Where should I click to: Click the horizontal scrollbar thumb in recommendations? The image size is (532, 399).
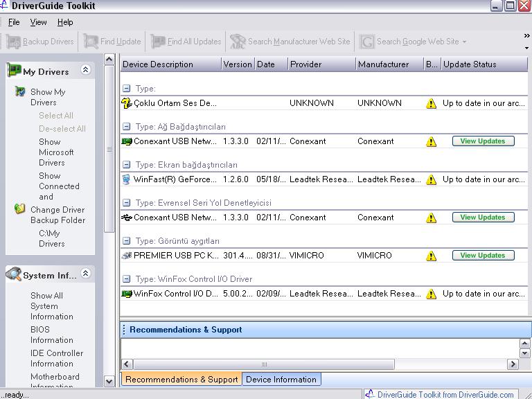pos(264,364)
